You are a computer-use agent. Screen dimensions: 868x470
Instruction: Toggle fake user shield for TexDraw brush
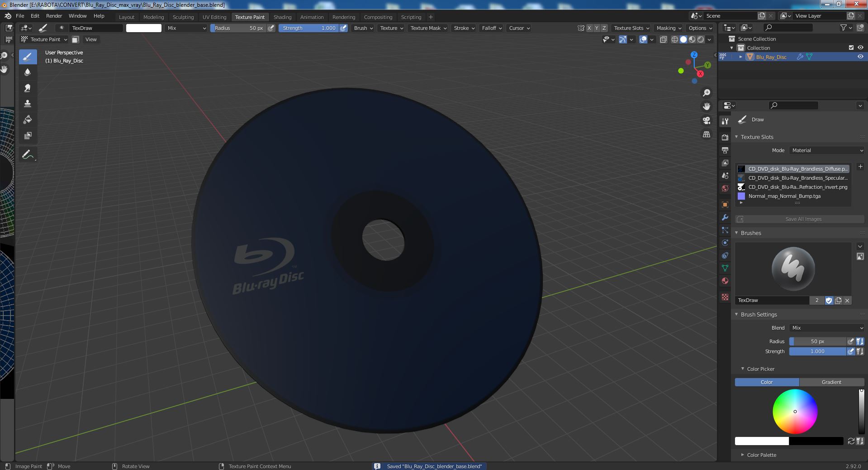pos(829,300)
